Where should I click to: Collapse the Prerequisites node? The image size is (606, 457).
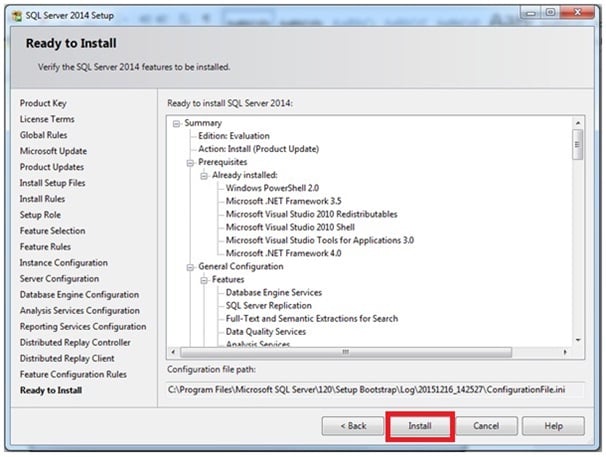tap(190, 163)
